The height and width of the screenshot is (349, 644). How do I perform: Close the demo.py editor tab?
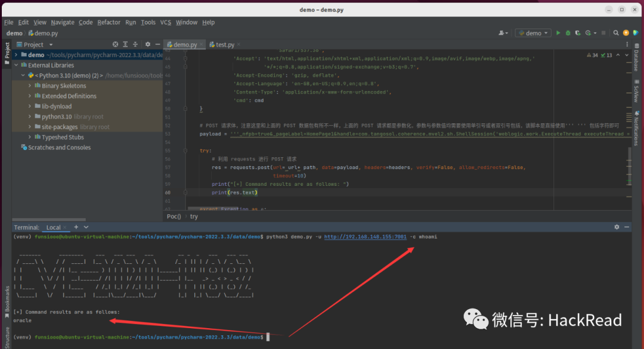[202, 44]
